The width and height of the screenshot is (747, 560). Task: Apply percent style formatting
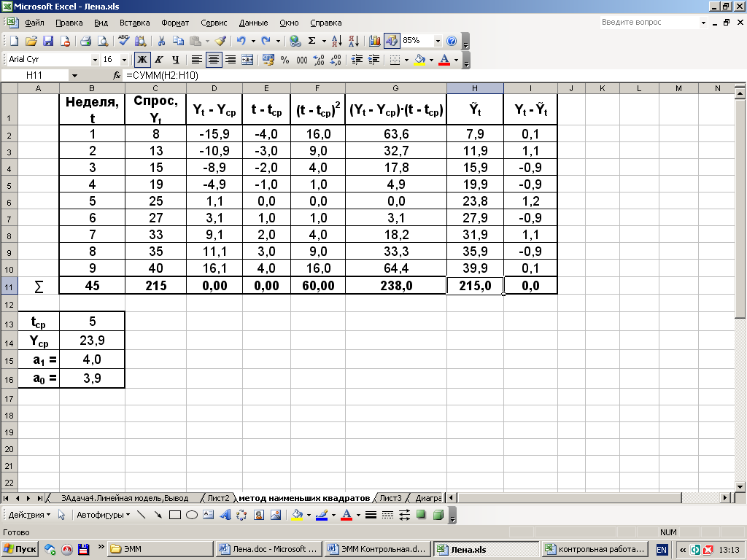tap(285, 60)
